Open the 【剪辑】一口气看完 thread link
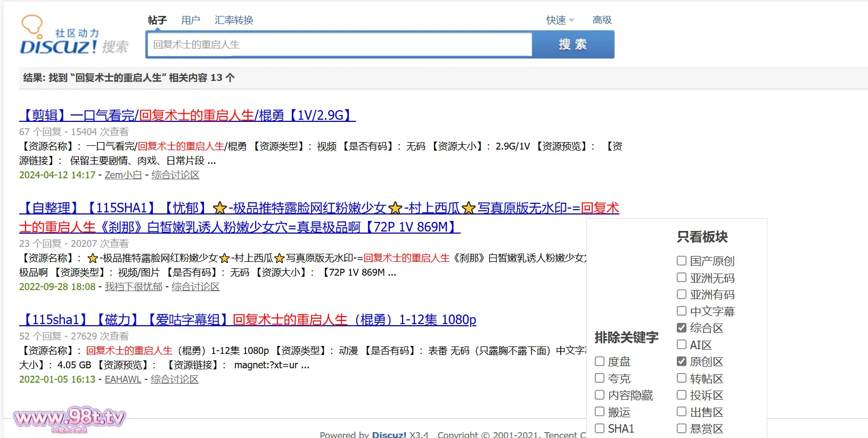The width and height of the screenshot is (868, 438). coord(187,115)
